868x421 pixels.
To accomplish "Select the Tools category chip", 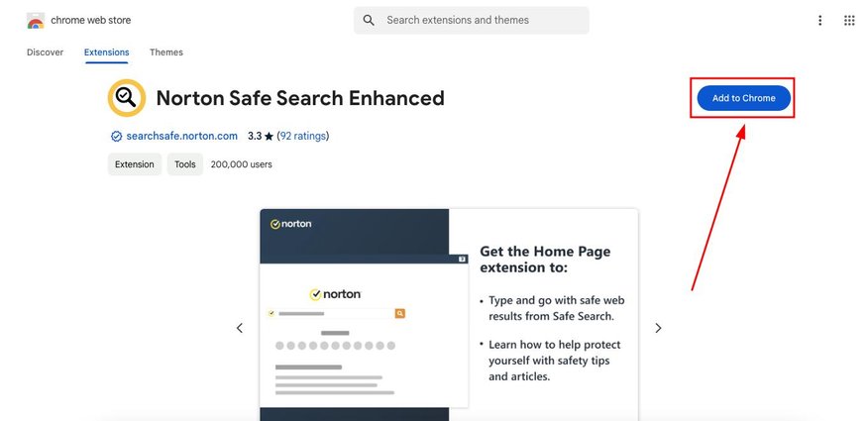I will (x=185, y=164).
